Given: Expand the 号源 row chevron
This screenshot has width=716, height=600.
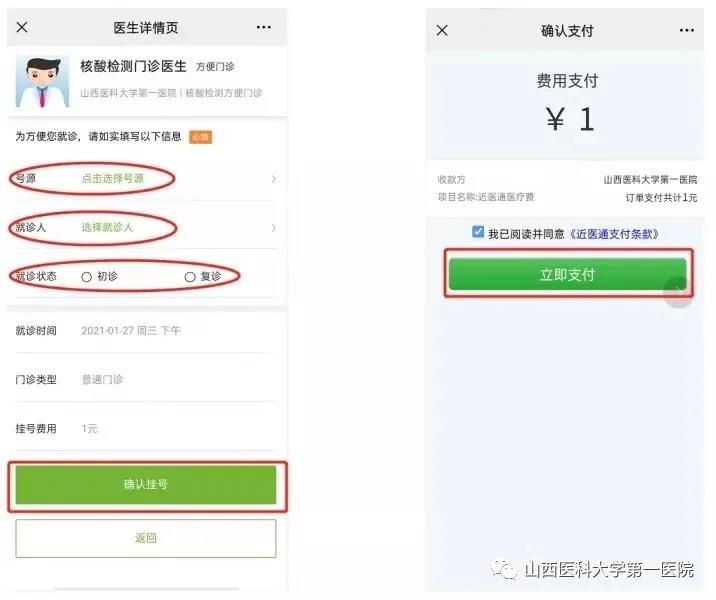Looking at the screenshot, I should click(x=274, y=179).
